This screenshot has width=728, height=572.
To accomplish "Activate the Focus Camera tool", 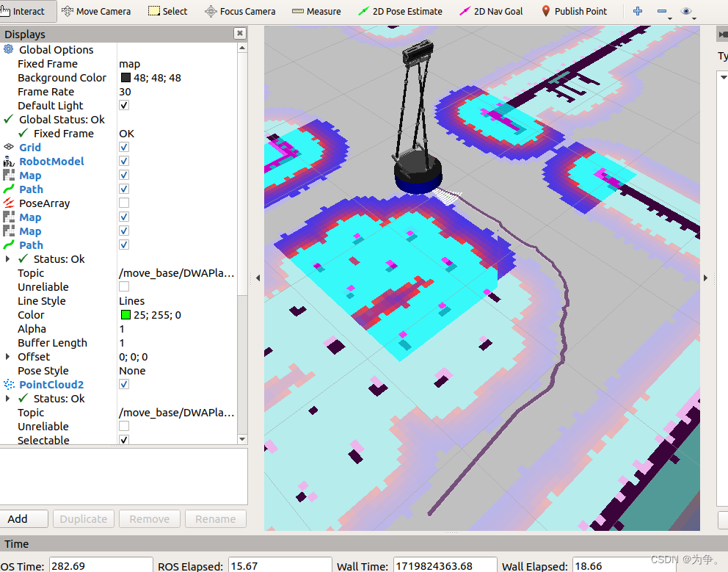I will (x=240, y=11).
